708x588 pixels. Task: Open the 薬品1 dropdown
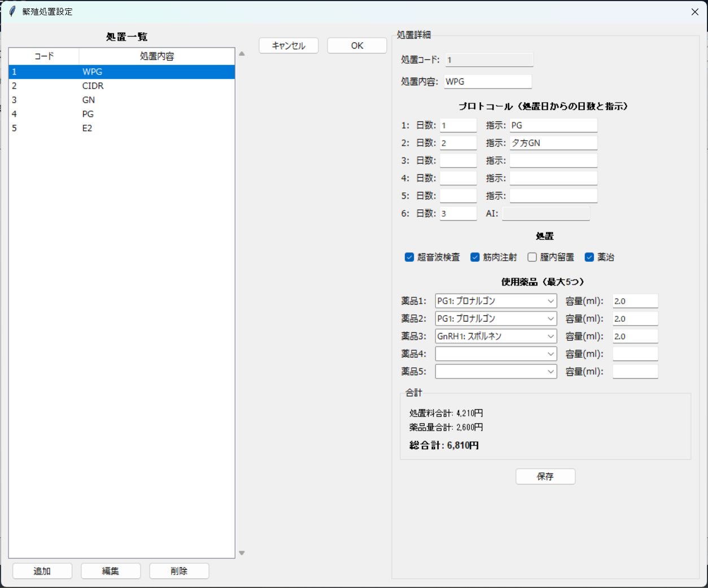click(496, 301)
